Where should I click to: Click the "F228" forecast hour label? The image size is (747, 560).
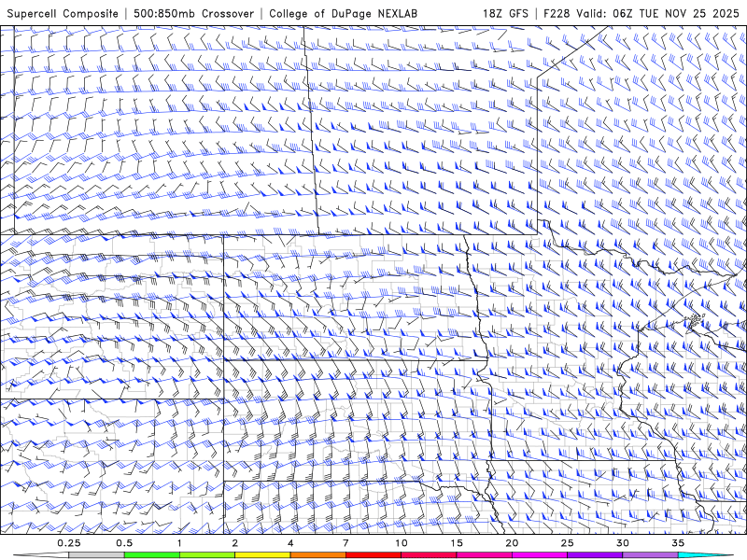coord(557,14)
